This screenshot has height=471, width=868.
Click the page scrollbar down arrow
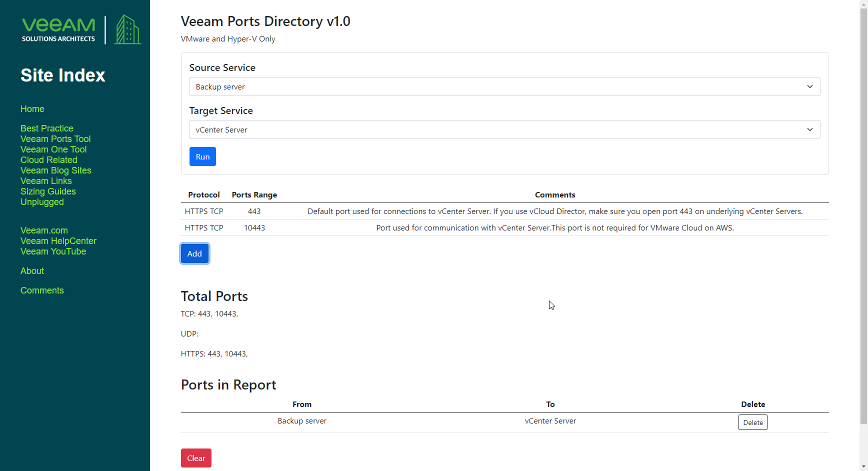[863, 466]
